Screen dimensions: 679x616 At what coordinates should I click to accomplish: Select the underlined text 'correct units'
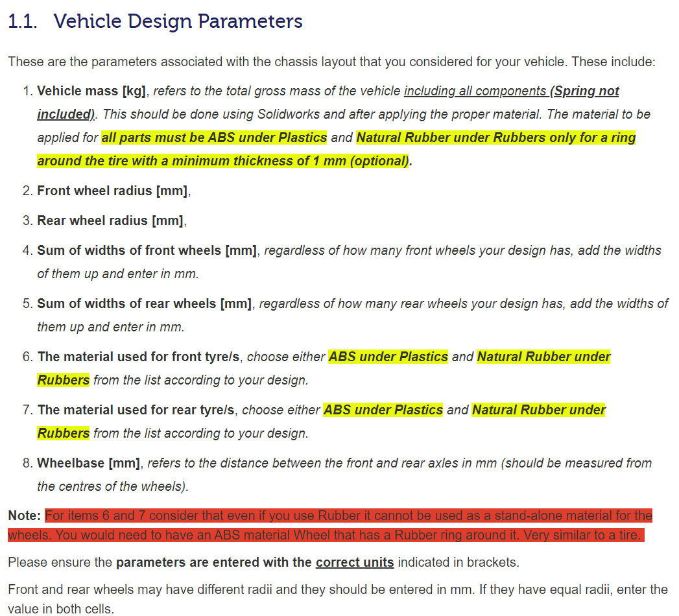point(354,562)
